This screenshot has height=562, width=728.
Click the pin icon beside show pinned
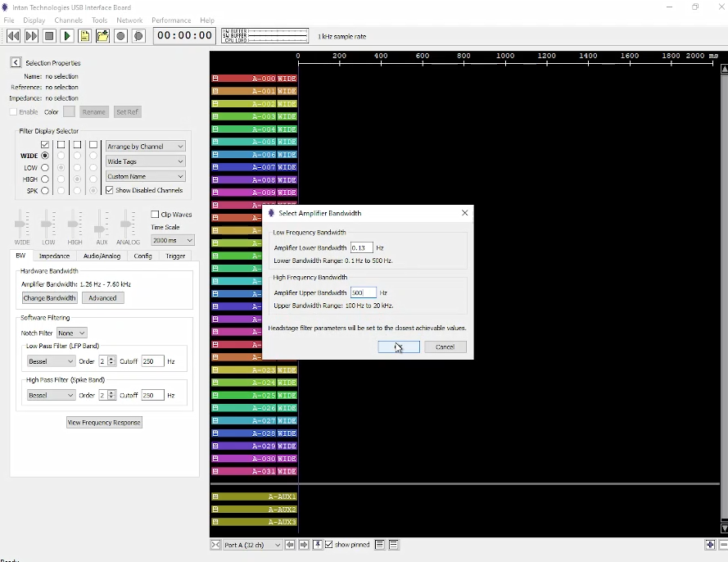(317, 545)
